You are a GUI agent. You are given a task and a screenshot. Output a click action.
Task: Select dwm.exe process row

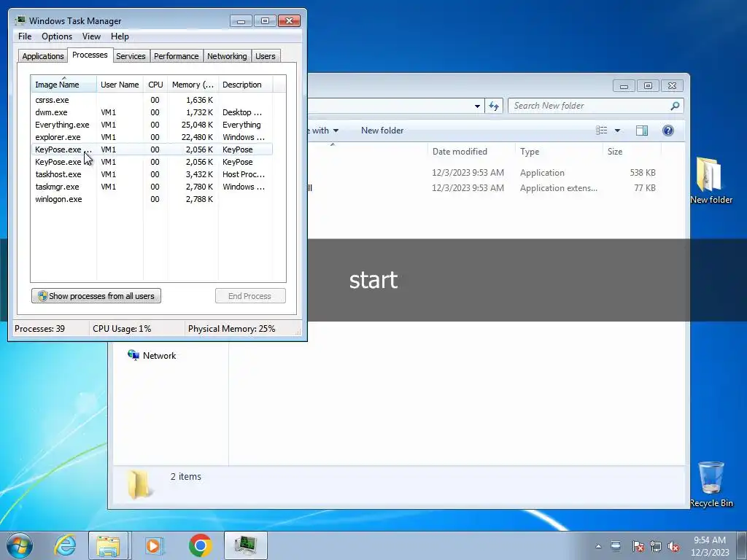pyautogui.click(x=152, y=112)
